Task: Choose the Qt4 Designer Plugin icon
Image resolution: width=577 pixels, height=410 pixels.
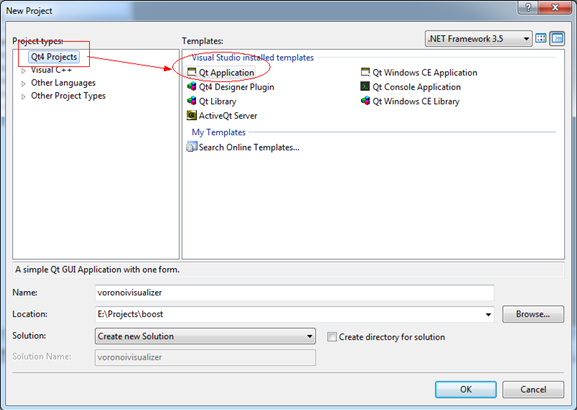Action: pos(192,86)
